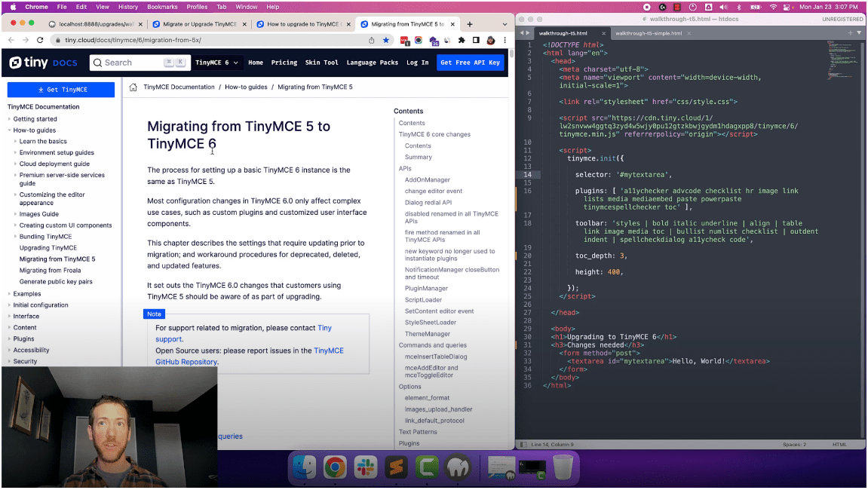The width and height of the screenshot is (868, 490).
Task: Expand Getting started in sidebar
Action: coord(9,119)
